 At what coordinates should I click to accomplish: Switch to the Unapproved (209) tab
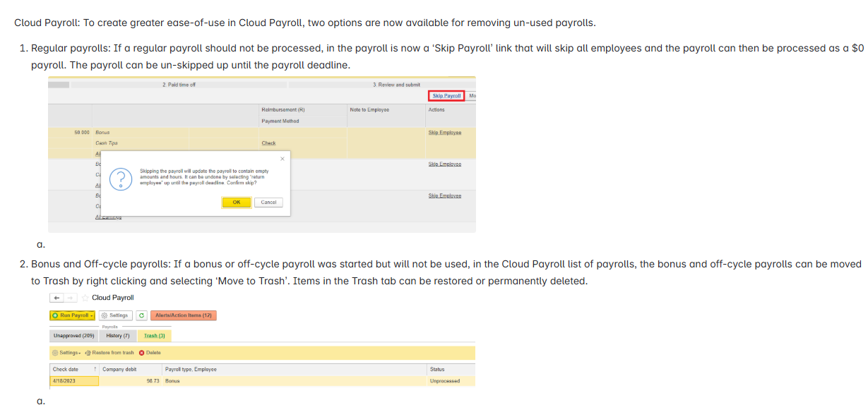coord(74,336)
